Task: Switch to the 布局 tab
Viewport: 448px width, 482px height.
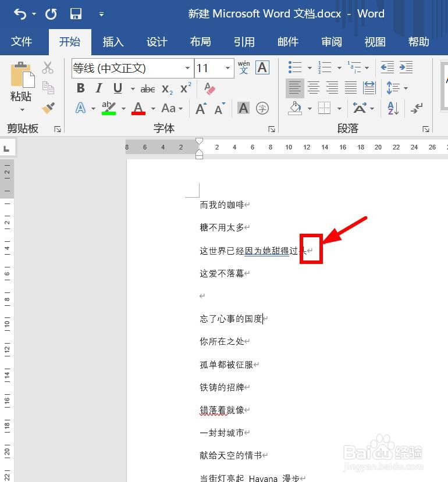Action: (x=201, y=41)
